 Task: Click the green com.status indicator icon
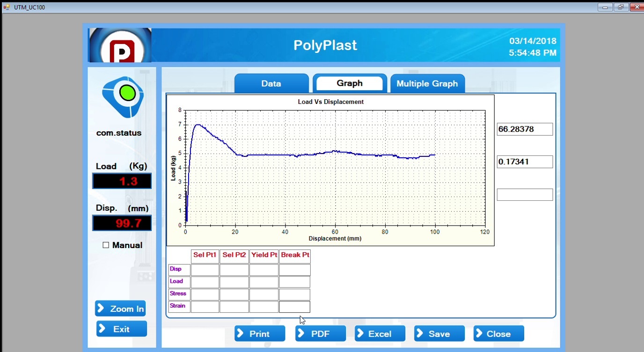[127, 94]
